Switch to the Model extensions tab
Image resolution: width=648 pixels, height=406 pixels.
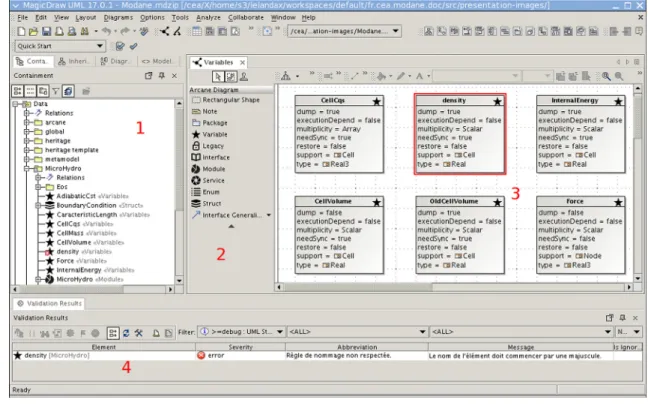[157, 61]
